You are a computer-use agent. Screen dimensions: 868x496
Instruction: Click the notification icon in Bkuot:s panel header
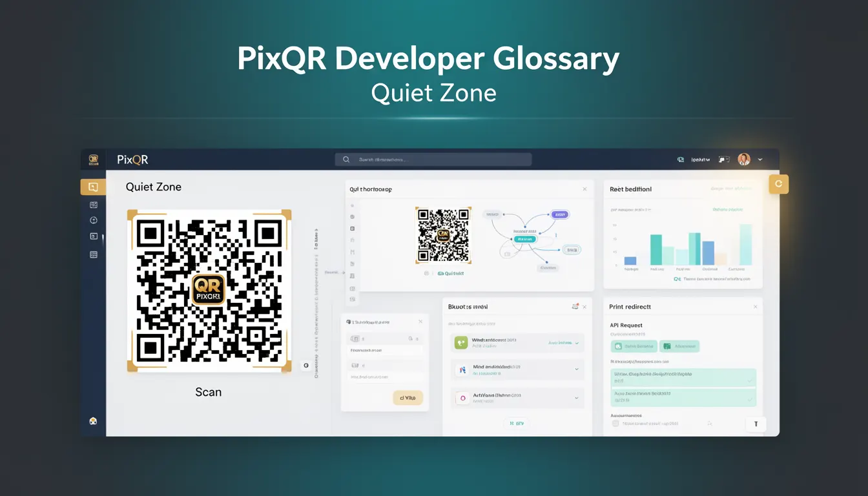[574, 307]
